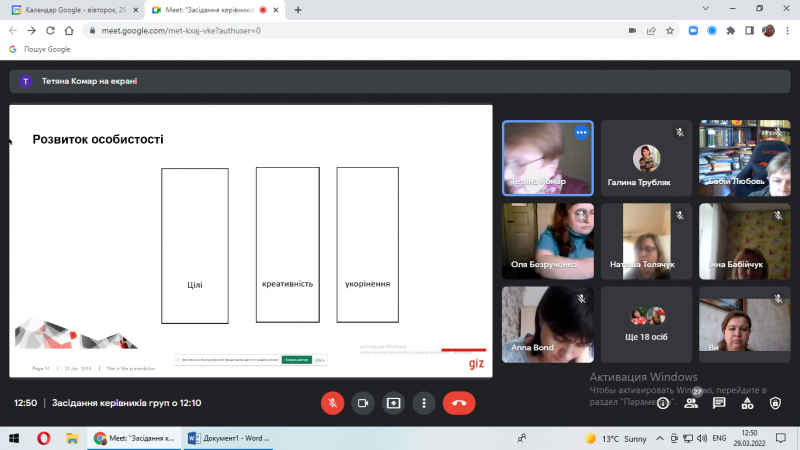This screenshot has height=450, width=800.
Task: Click the 'креативність' box on the slide
Action: [x=288, y=245]
